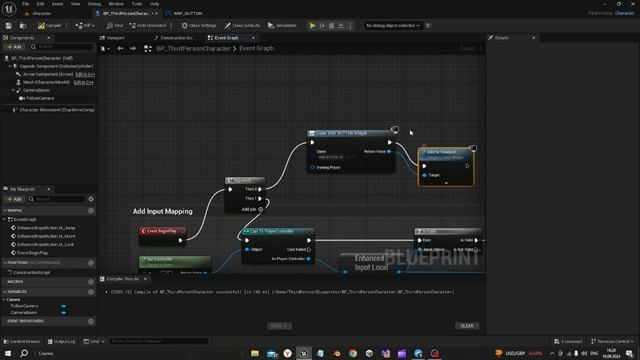Open My Blueprint settings gear
The height and width of the screenshot is (360, 640).
tap(91, 199)
